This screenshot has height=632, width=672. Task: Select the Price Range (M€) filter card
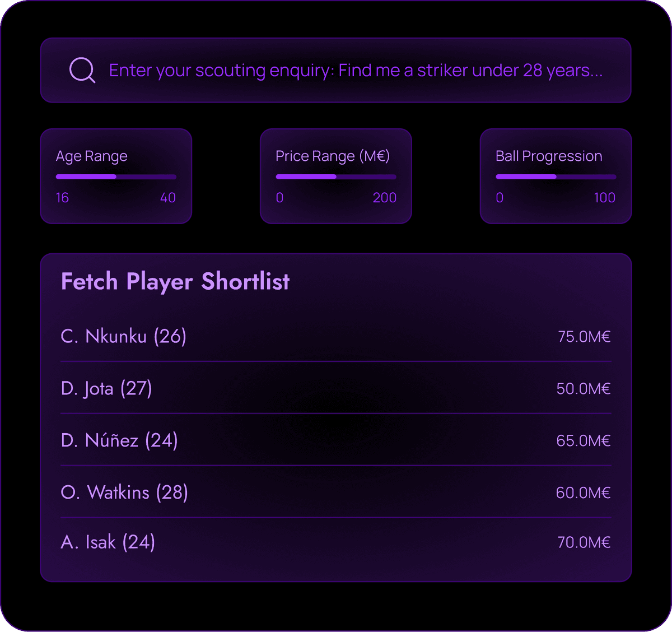[335, 176]
